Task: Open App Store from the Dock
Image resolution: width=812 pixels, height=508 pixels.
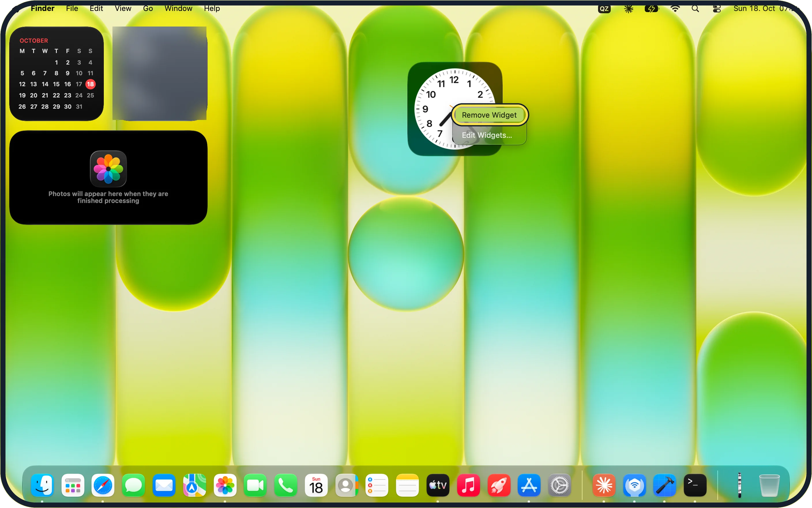Action: [529, 485]
